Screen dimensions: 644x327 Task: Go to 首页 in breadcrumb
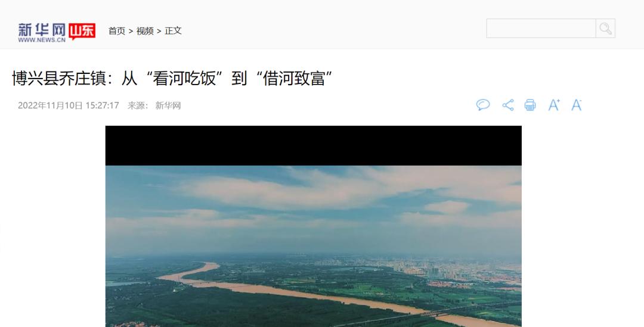coord(117,31)
